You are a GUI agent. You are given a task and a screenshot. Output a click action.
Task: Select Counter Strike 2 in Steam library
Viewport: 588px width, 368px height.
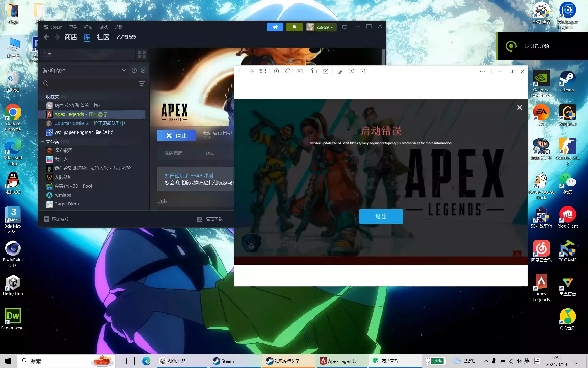(x=93, y=123)
